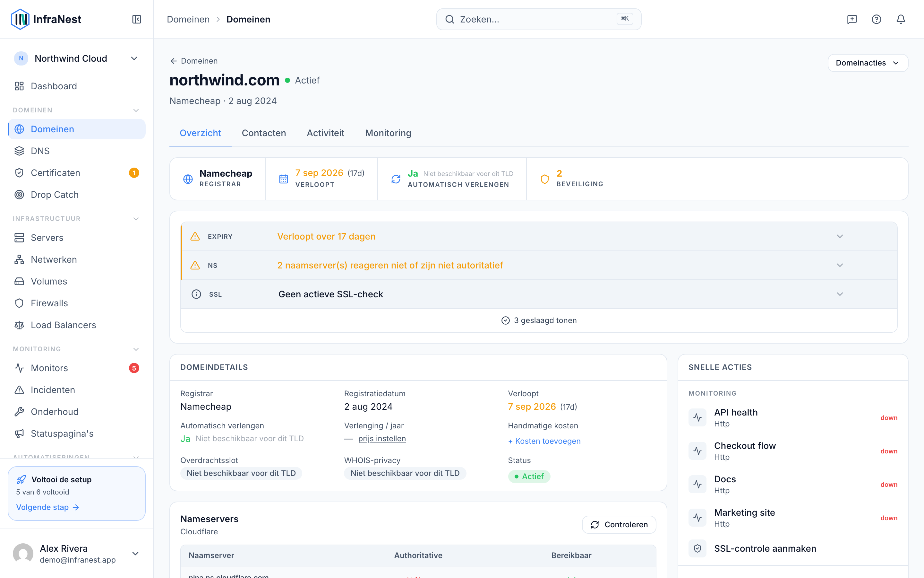Click the Monitors pulse icon
924x578 pixels.
click(19, 368)
